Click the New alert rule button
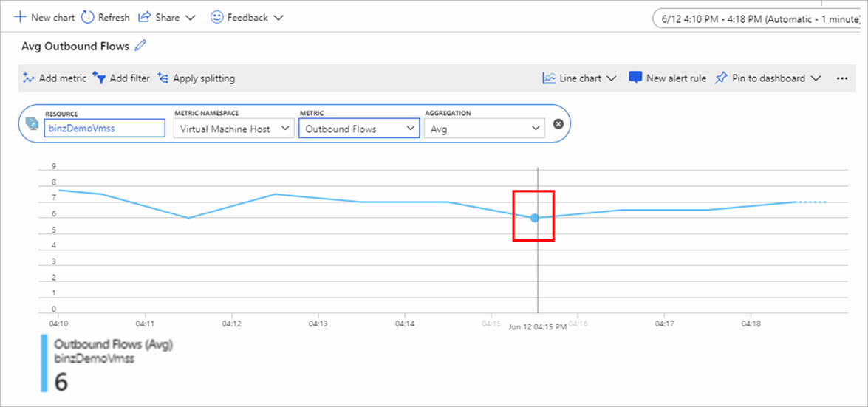Screen dimensions: 868x407 pyautogui.click(x=668, y=78)
